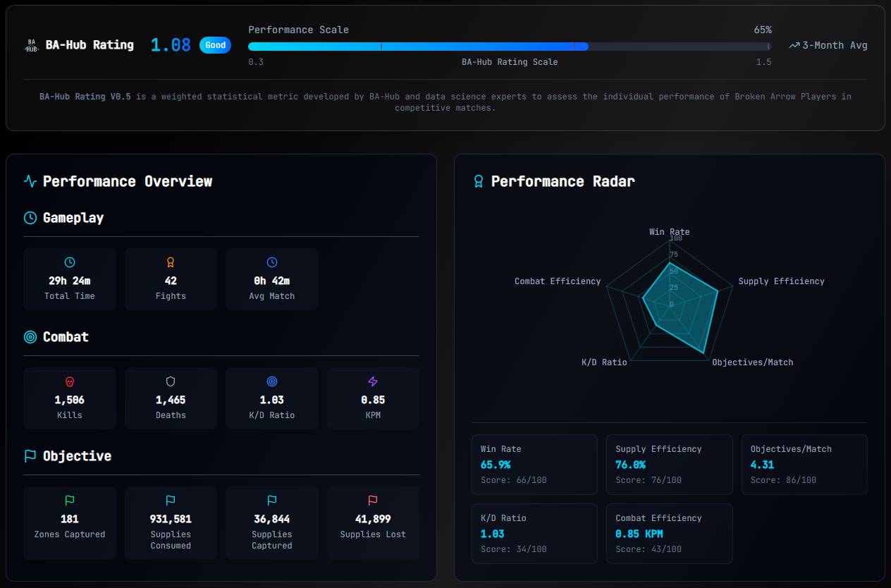Click the "65%" performance scale value
The width and height of the screenshot is (891, 588).
tap(763, 30)
